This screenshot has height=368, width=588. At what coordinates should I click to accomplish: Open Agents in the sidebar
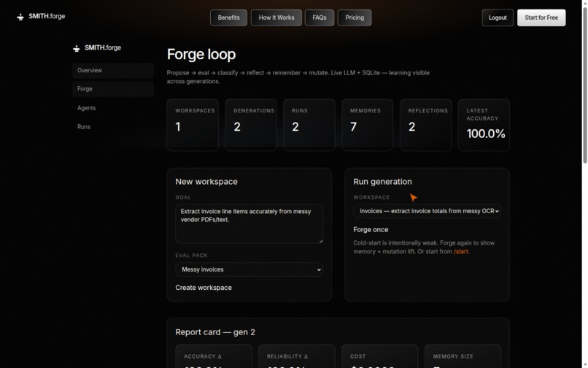coord(113,108)
